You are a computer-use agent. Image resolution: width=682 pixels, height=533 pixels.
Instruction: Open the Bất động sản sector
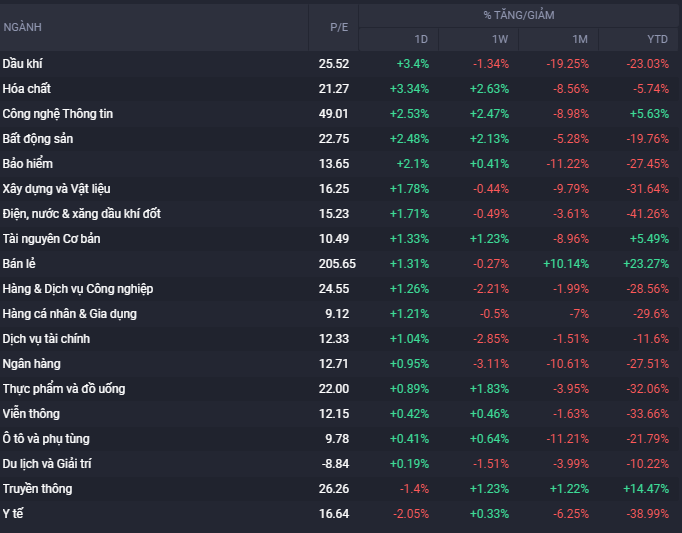[x=37, y=139]
